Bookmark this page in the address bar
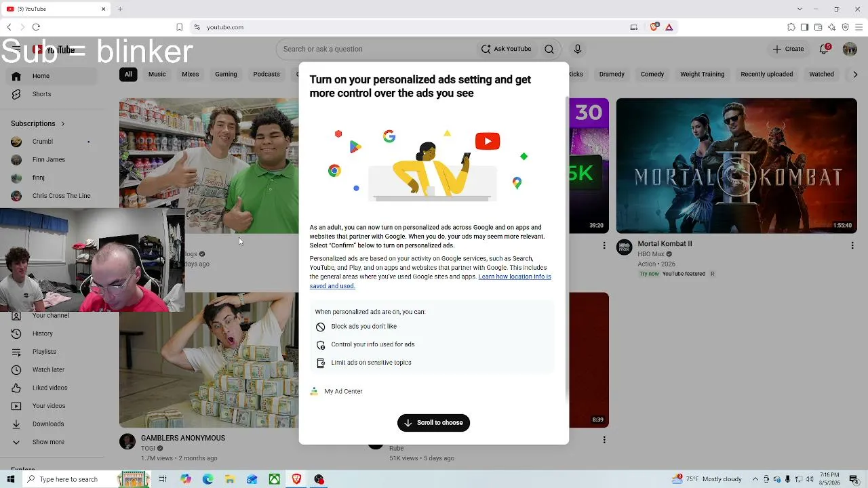868x488 pixels. tap(179, 27)
